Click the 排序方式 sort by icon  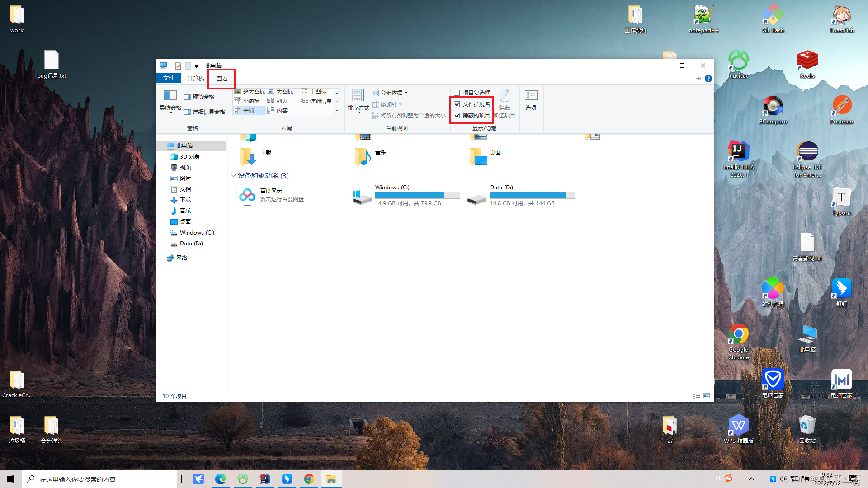pyautogui.click(x=358, y=95)
